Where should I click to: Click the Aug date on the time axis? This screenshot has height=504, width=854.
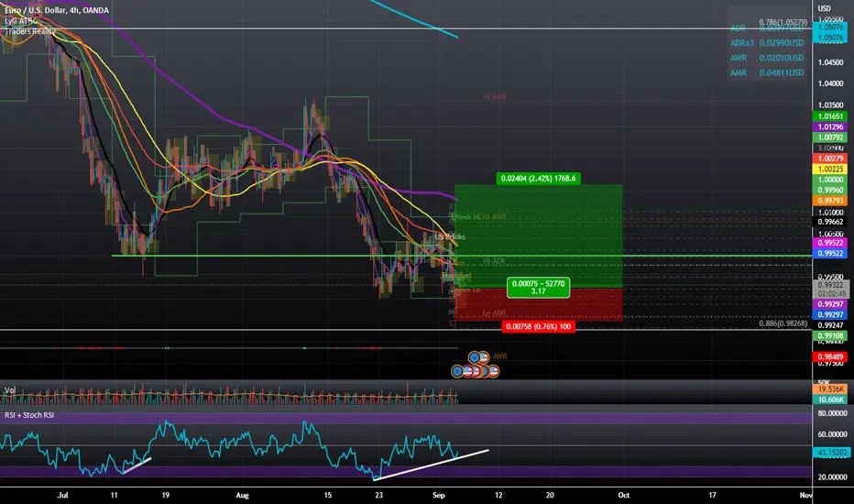click(x=242, y=495)
